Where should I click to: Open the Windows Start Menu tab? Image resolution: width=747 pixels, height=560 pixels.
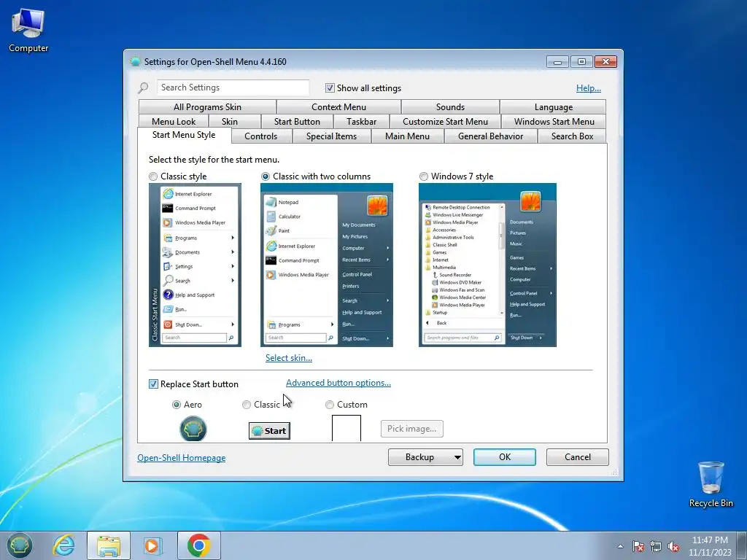pos(554,122)
